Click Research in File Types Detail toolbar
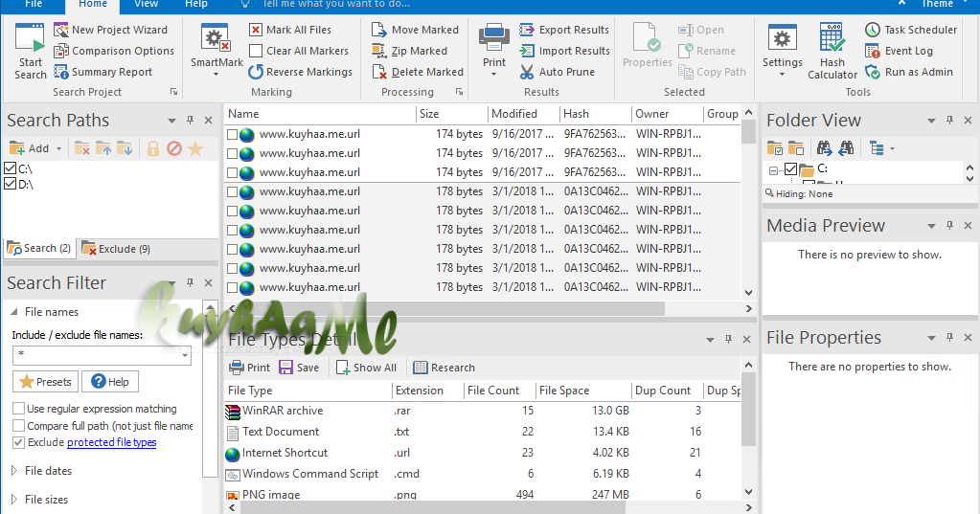Viewport: 980px width, 514px height. (x=444, y=368)
